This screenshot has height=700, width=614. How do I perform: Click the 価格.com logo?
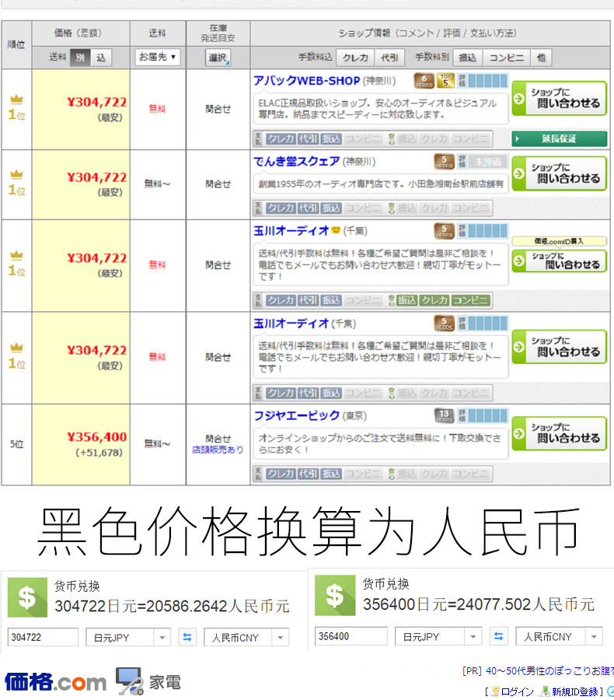point(56,682)
